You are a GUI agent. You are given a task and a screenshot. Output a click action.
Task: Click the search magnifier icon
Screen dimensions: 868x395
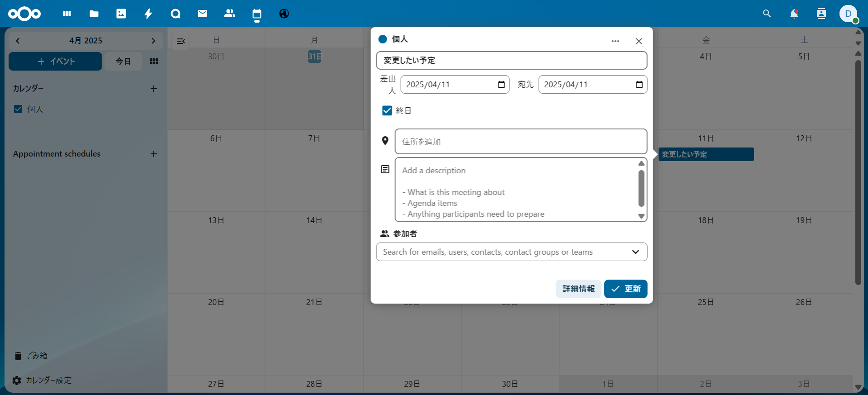click(767, 14)
